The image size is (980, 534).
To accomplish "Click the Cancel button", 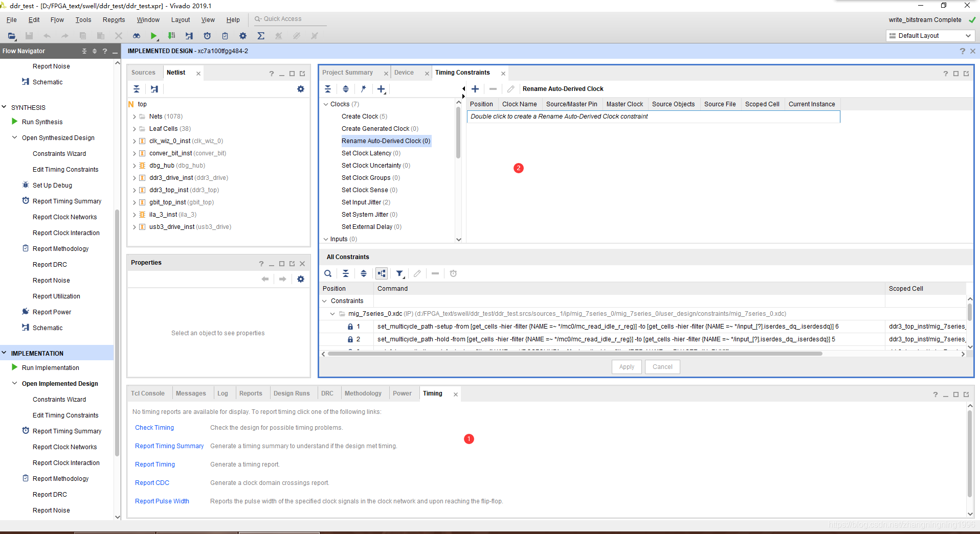I will pyautogui.click(x=662, y=367).
